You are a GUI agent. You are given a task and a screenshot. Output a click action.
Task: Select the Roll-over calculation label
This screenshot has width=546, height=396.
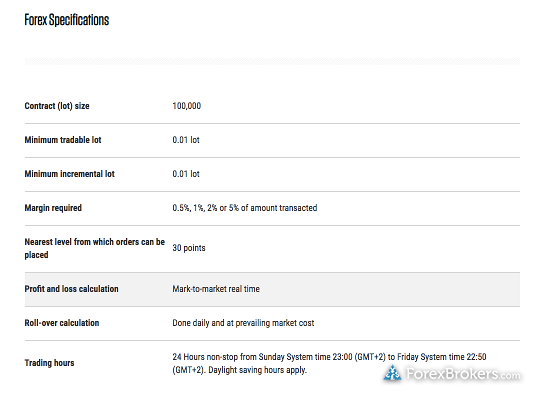(x=62, y=323)
